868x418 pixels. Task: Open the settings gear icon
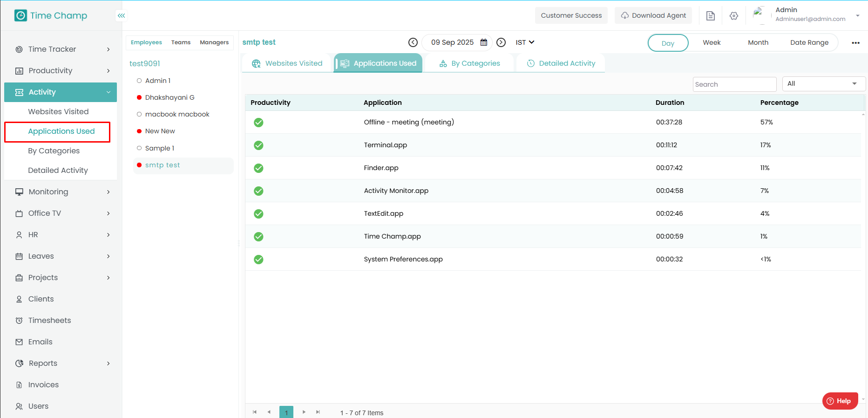[734, 16]
